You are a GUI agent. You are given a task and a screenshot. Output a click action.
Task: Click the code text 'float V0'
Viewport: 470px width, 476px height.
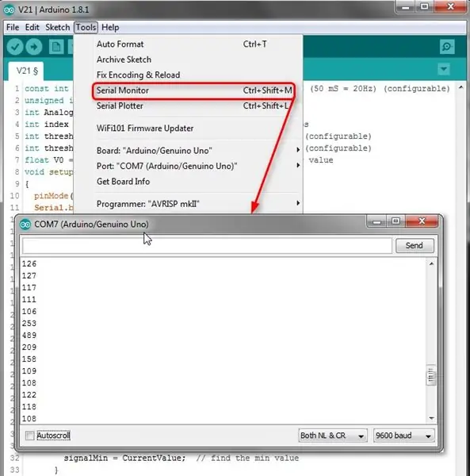44,160
